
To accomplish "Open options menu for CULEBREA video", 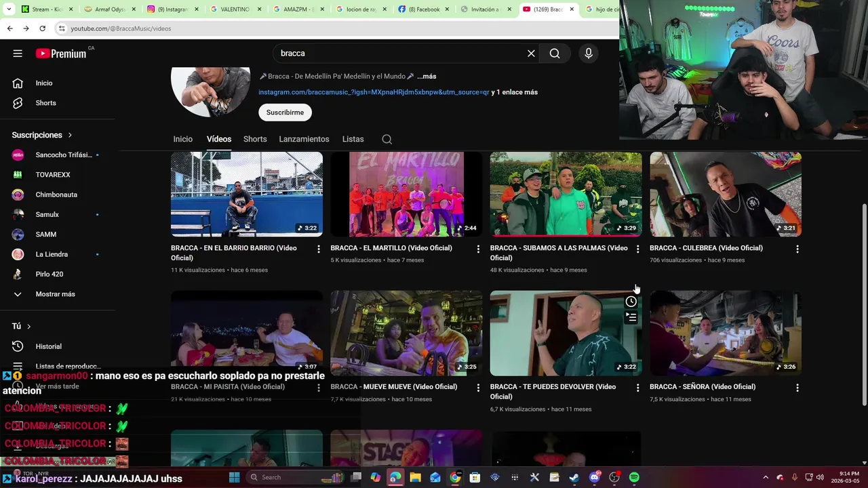I will 797,249.
